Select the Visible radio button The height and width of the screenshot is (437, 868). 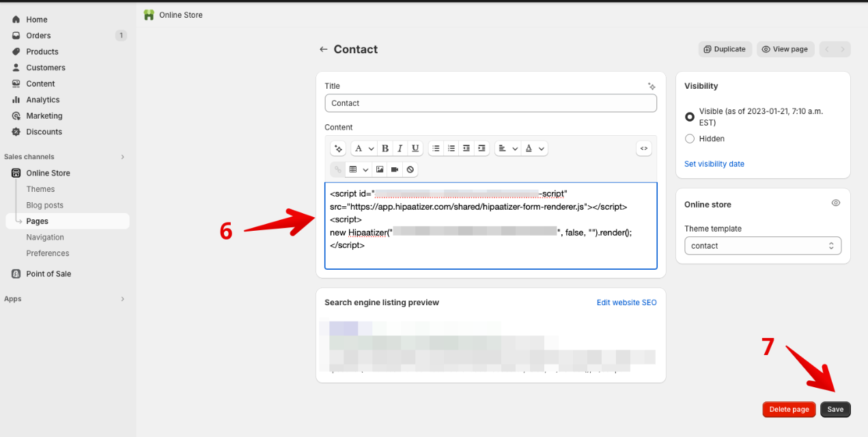click(x=690, y=116)
